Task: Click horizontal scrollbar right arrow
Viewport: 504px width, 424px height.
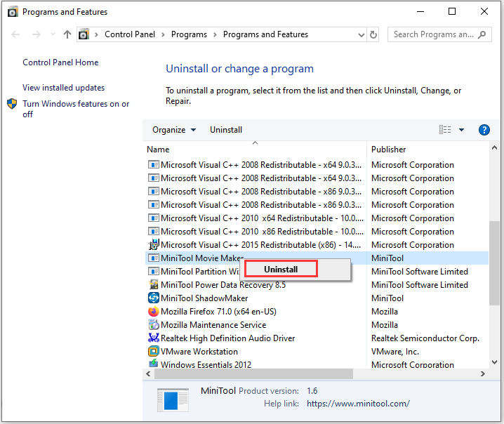Action: [x=483, y=374]
